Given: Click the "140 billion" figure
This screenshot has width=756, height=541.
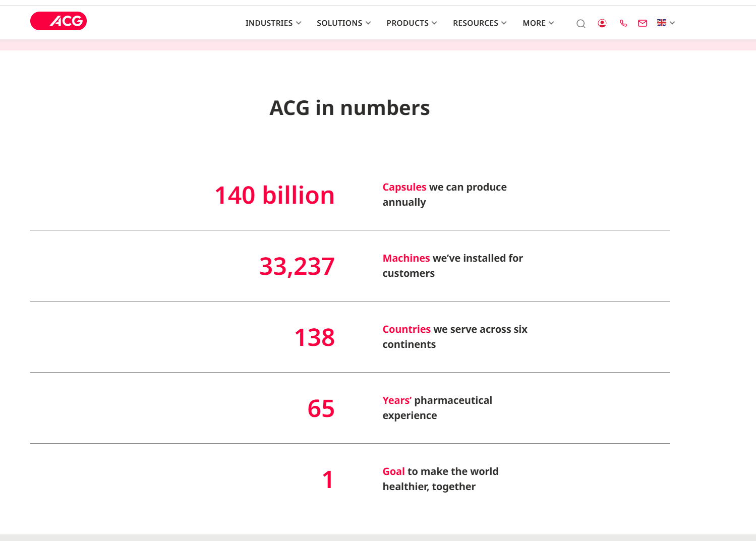Looking at the screenshot, I should (274, 195).
